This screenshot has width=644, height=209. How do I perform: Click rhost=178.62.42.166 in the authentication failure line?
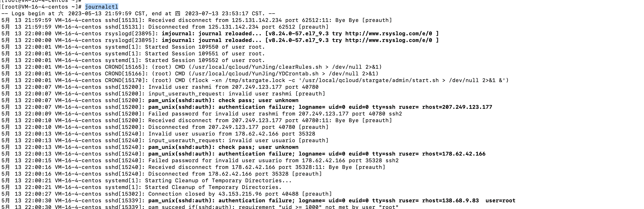tap(454, 154)
